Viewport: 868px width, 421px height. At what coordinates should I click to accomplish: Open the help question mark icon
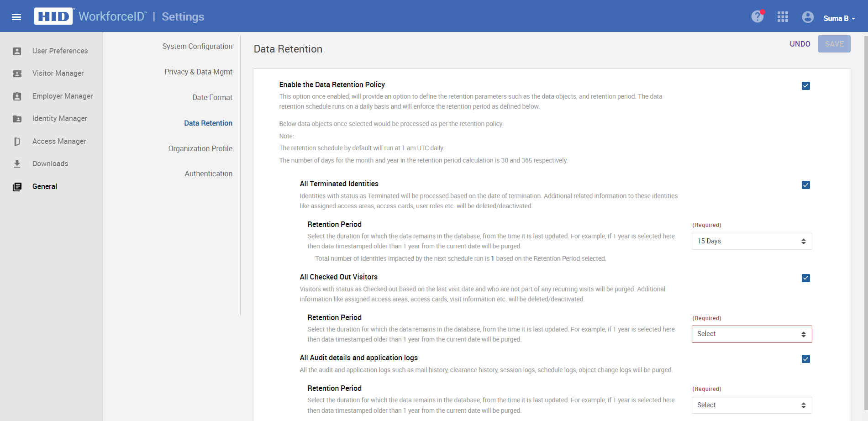tap(758, 17)
